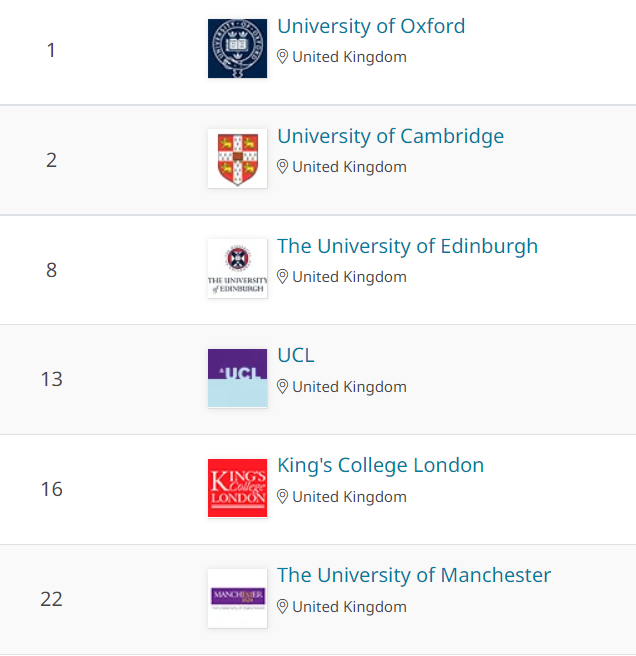
Task: Open The University of Manchester link
Action: pyautogui.click(x=414, y=575)
